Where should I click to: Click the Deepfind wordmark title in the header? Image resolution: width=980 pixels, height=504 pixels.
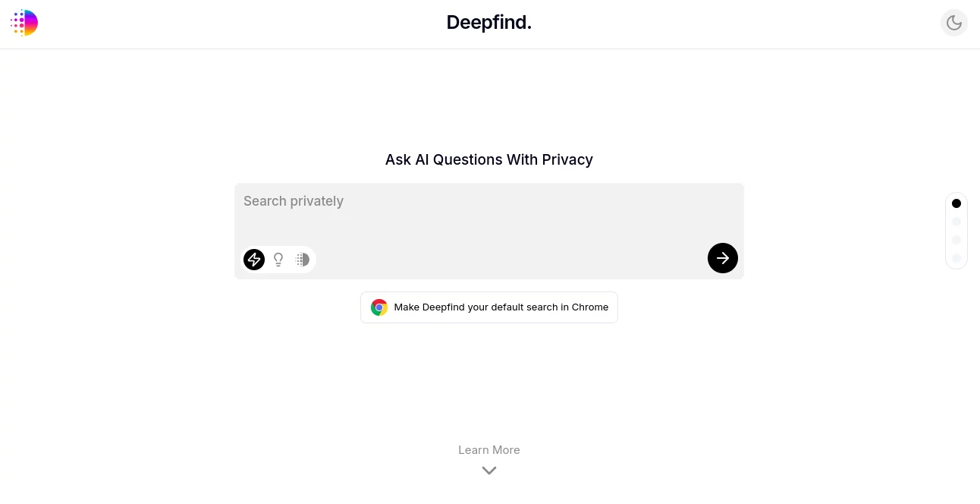pos(488,22)
